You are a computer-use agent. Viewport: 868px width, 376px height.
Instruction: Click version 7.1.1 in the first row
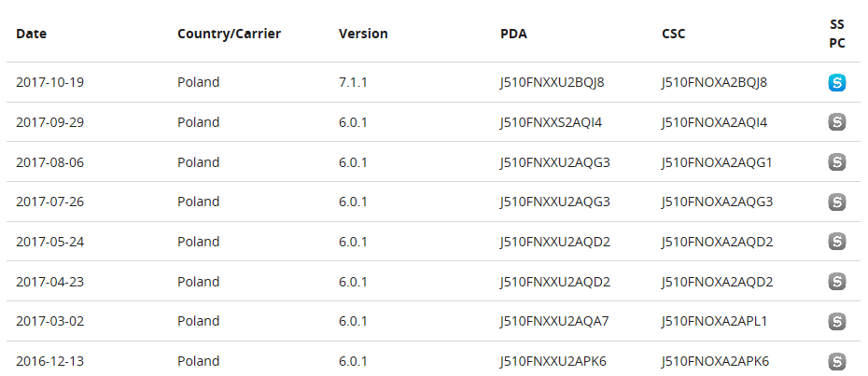(353, 82)
